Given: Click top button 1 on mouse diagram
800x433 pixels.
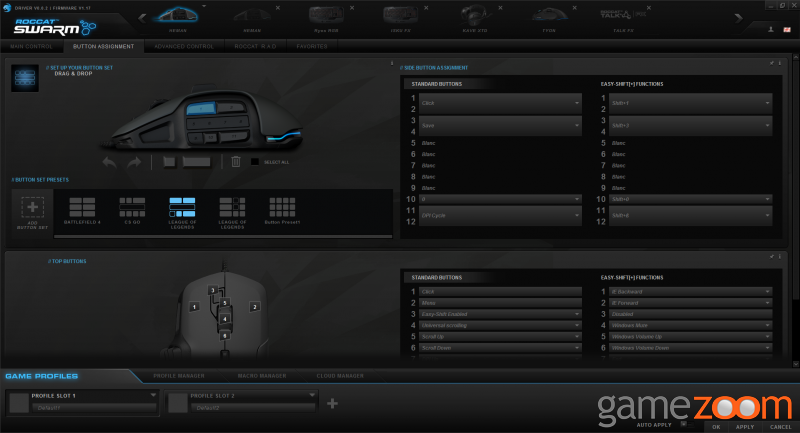Looking at the screenshot, I should point(194,307).
